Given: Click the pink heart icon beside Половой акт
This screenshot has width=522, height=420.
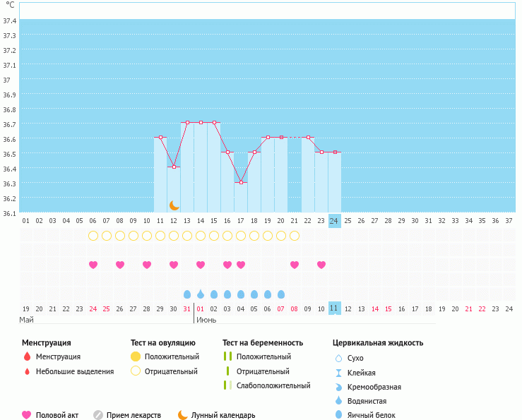Looking at the screenshot, I should (x=27, y=415).
